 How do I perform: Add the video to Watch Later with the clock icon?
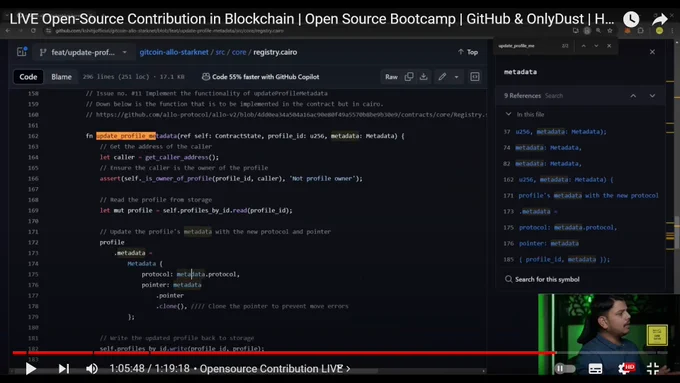point(631,19)
